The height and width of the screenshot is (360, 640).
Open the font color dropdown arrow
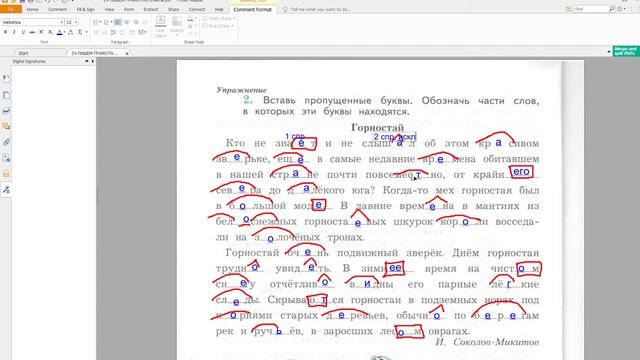pyautogui.click(x=64, y=32)
